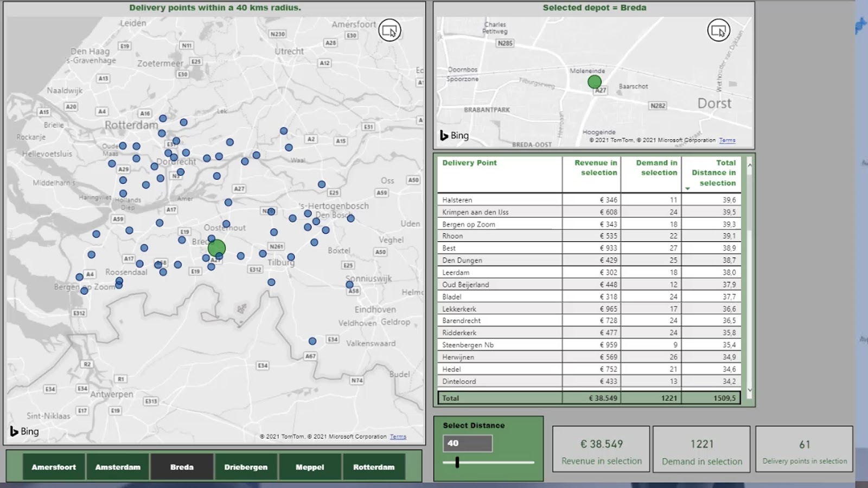Click the green depot dot on small map
The height and width of the screenshot is (488, 868).
tap(595, 82)
